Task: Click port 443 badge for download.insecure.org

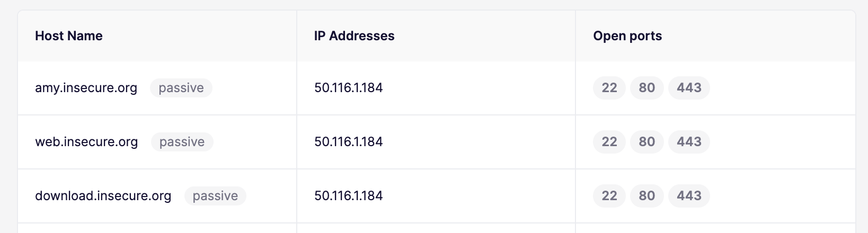Action: coord(689,196)
